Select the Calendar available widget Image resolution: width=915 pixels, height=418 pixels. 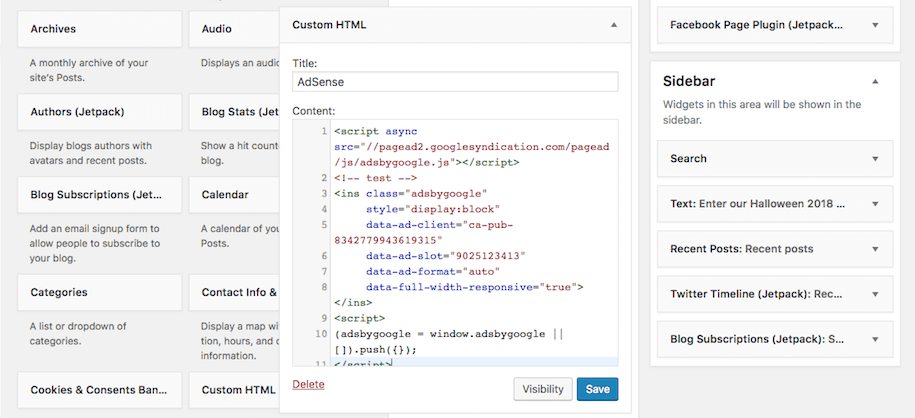(234, 194)
